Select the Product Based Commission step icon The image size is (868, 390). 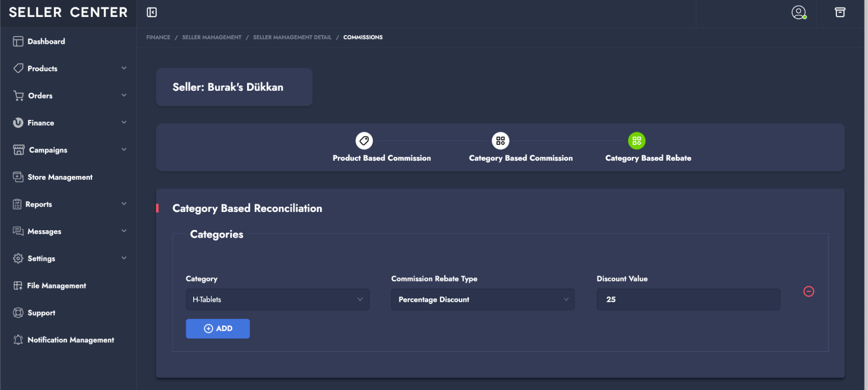pos(364,141)
